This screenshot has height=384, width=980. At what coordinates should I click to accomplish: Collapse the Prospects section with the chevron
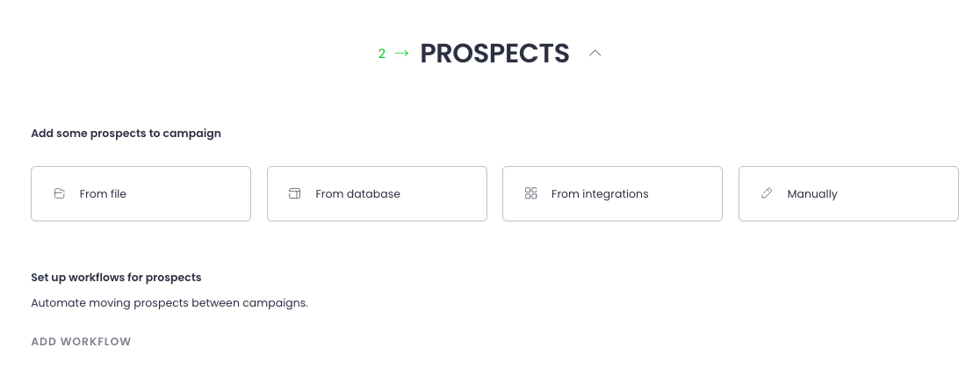(x=595, y=54)
